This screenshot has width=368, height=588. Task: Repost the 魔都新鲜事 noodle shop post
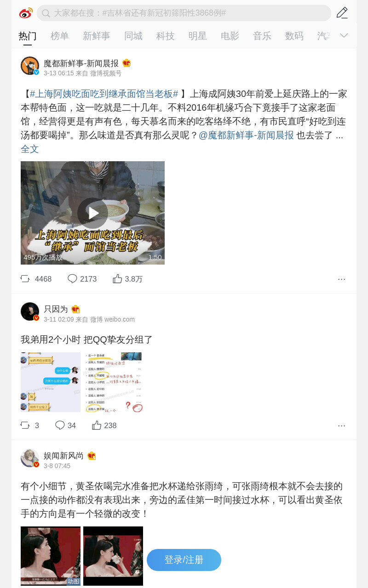[x=36, y=279]
